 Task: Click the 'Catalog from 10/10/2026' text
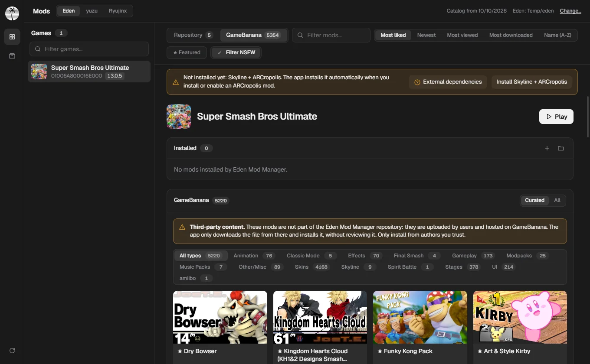pyautogui.click(x=476, y=11)
